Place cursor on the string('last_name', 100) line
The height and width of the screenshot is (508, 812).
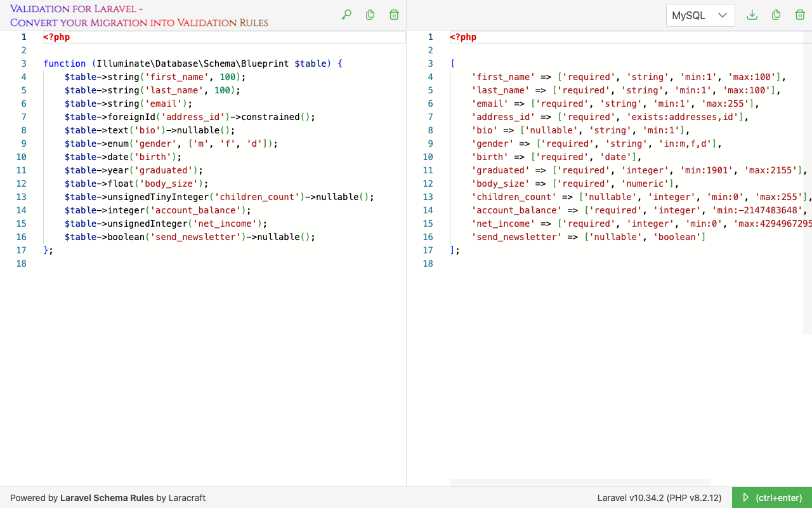pyautogui.click(x=152, y=90)
